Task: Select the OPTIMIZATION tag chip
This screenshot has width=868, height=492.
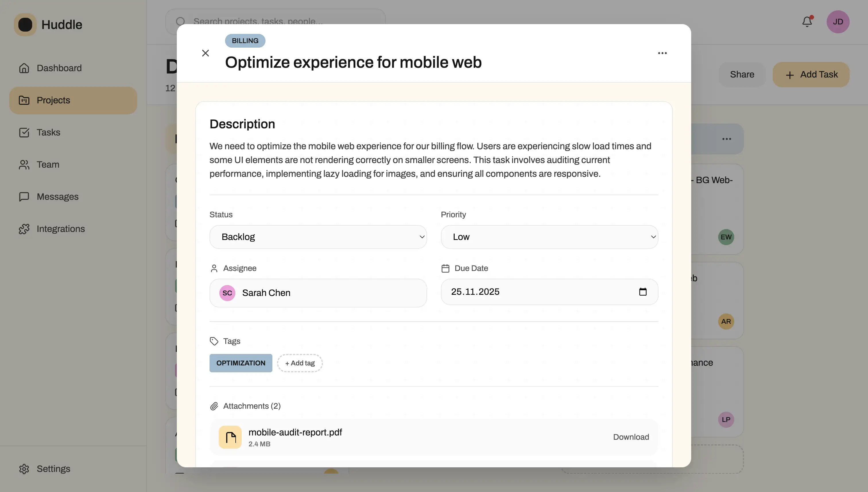Action: [240, 363]
